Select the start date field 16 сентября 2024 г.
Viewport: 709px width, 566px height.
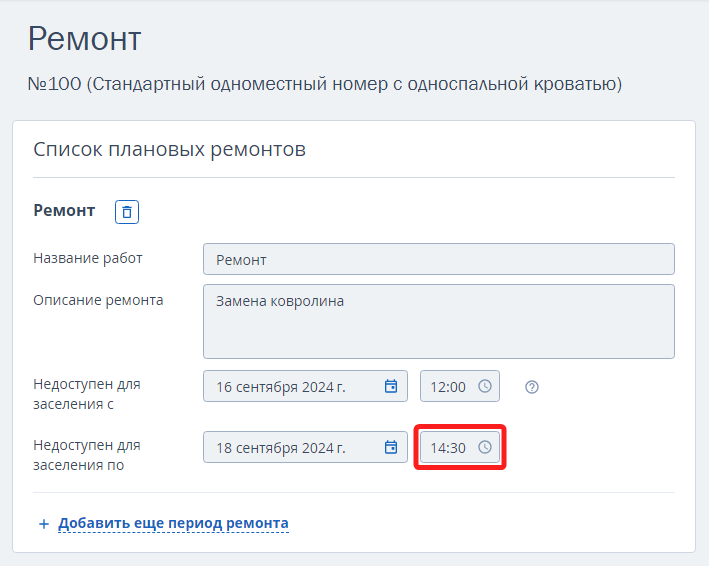tap(305, 386)
